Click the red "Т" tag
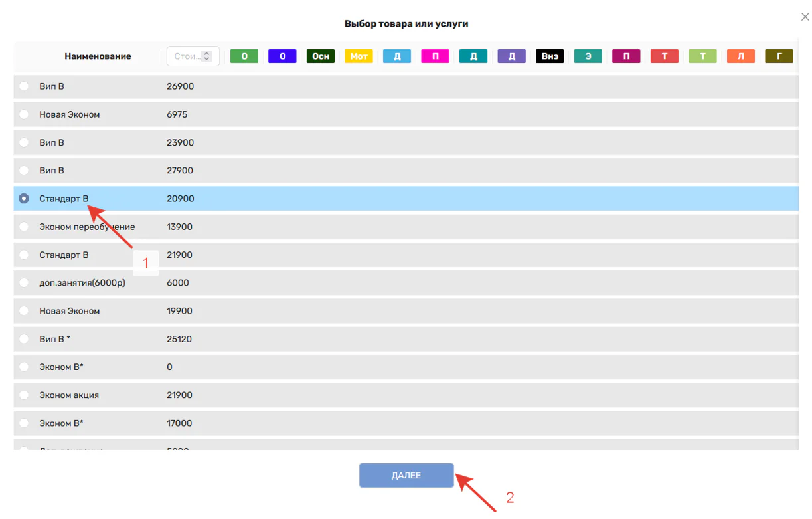Image resolution: width=812 pixels, height=519 pixels. click(665, 56)
